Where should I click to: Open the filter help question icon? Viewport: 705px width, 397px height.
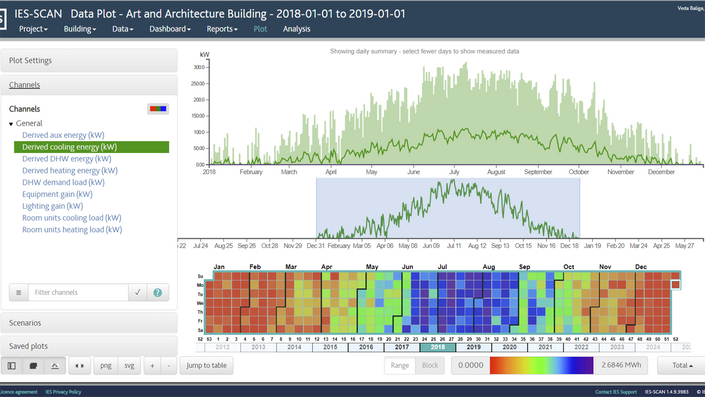coord(158,292)
